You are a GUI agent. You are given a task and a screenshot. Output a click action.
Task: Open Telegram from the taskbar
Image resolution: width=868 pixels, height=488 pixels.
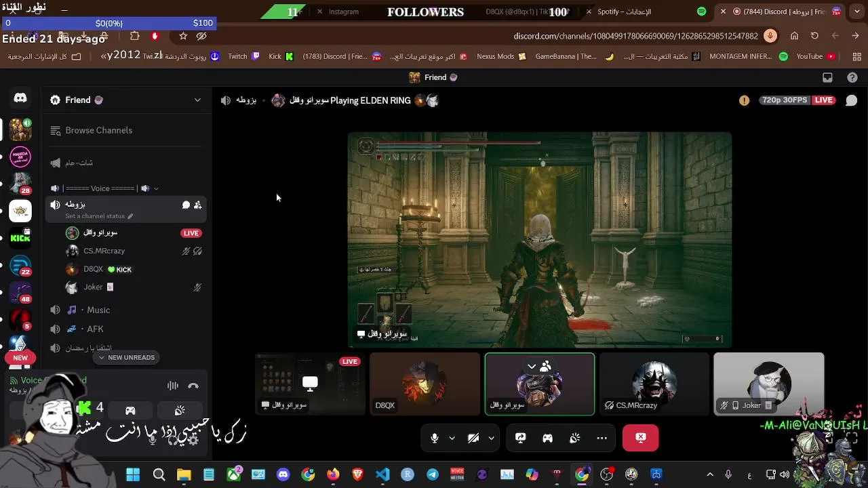(433, 474)
